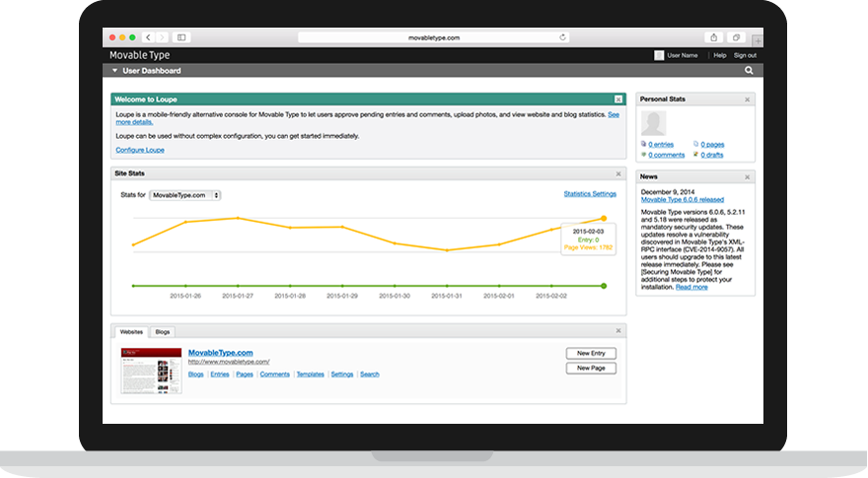Screen dimensions: 868x478
Task: Close the News widget
Action: pyautogui.click(x=748, y=177)
